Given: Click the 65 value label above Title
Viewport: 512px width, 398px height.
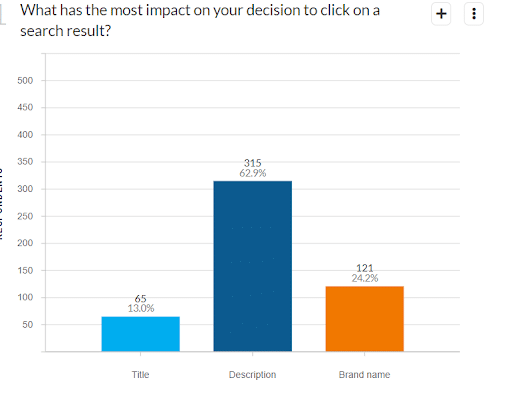Looking at the screenshot, I should click(x=140, y=298).
